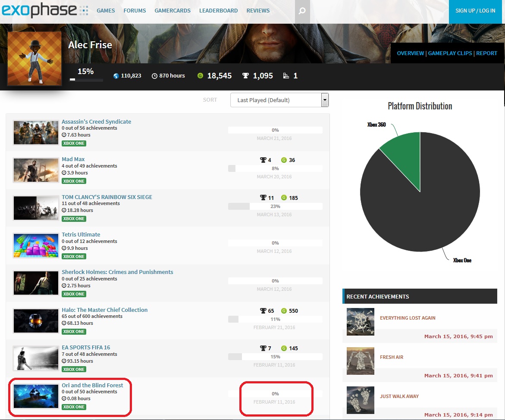Open the Rainbow Six Siege game thumbnail

point(36,208)
